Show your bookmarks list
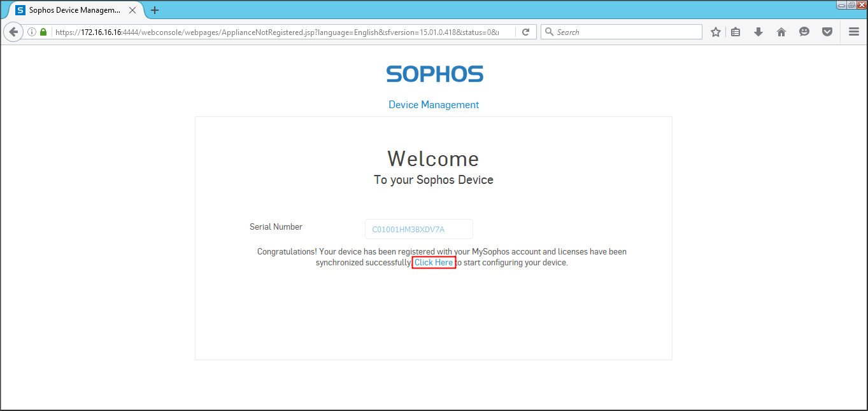This screenshot has height=411, width=868. click(x=736, y=32)
